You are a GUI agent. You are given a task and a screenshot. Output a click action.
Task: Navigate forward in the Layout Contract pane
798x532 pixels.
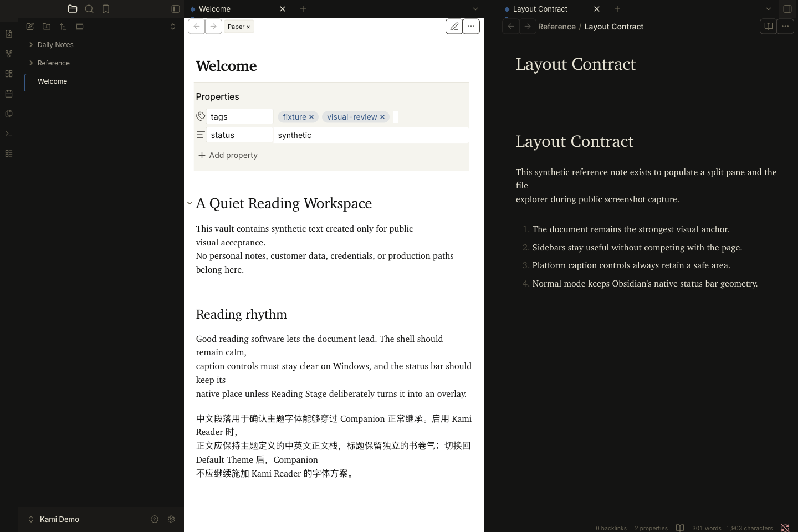point(528,27)
